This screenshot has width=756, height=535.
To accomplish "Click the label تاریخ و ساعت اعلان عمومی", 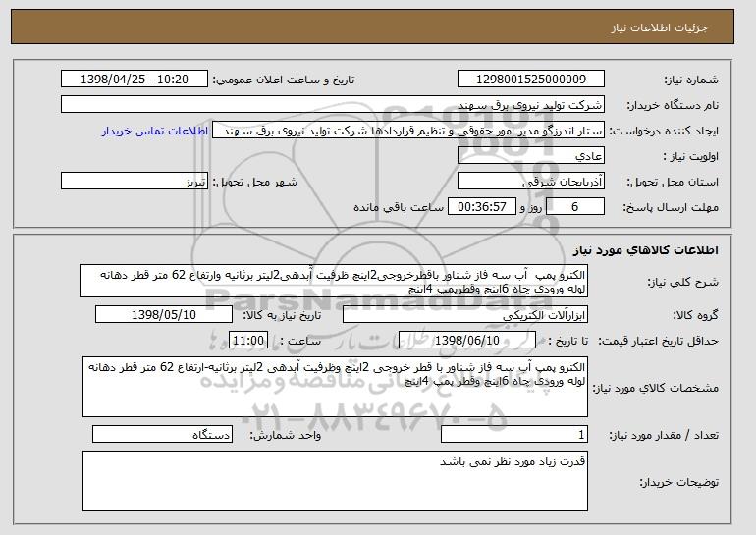I will coord(284,80).
